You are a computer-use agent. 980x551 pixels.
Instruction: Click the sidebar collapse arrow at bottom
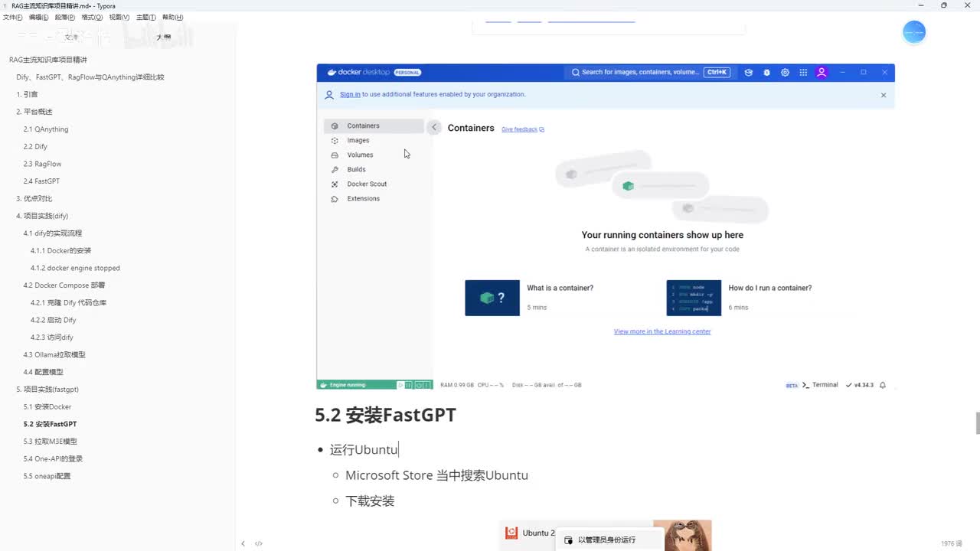[243, 543]
